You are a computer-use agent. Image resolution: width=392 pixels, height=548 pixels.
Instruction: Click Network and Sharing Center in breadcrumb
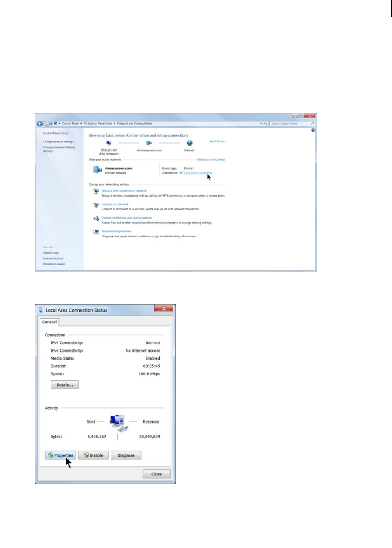click(135, 124)
